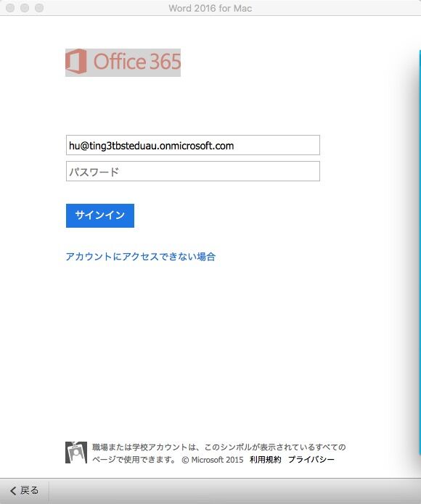This screenshot has height=504, width=421.
Task: Click the Word 2016 for Mac title
Action: 210,8
